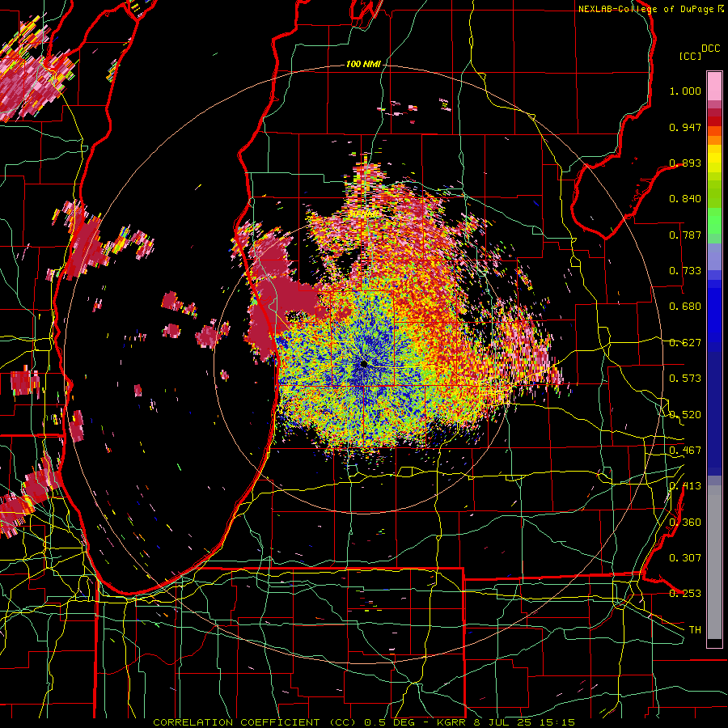Click the TH threshold label on the scale
The image size is (728, 728).
pos(695,630)
